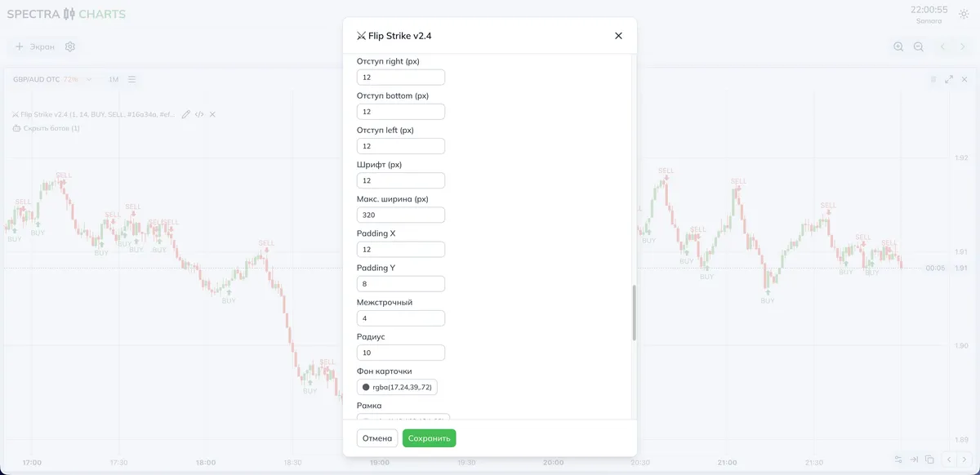
Task: Toggle hide bots option
Action: (x=47, y=128)
